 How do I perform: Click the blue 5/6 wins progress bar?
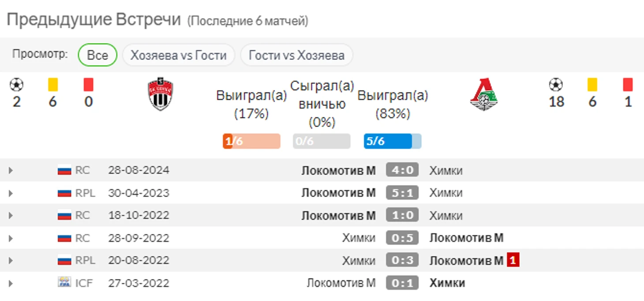pyautogui.click(x=392, y=141)
